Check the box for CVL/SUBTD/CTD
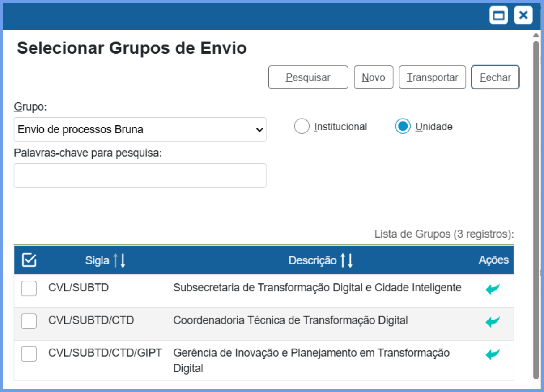 click(x=29, y=321)
